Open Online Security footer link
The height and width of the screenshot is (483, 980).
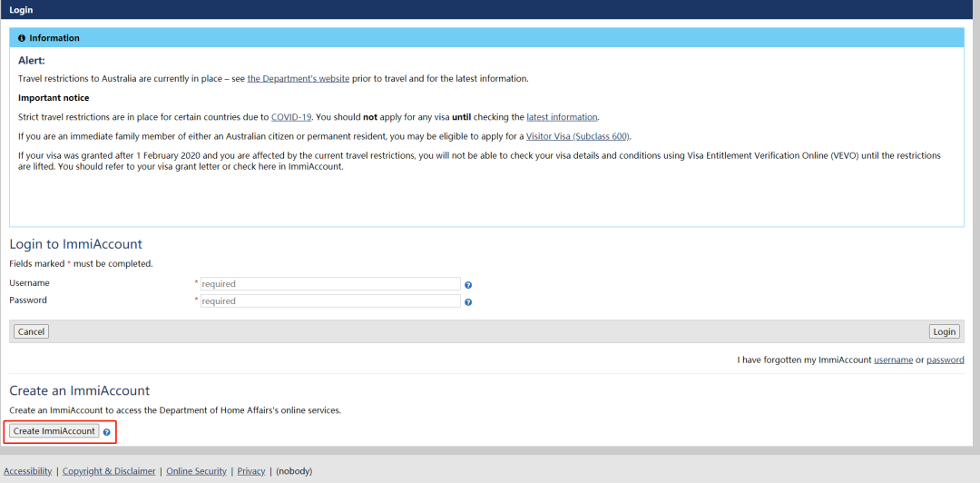pyautogui.click(x=196, y=471)
